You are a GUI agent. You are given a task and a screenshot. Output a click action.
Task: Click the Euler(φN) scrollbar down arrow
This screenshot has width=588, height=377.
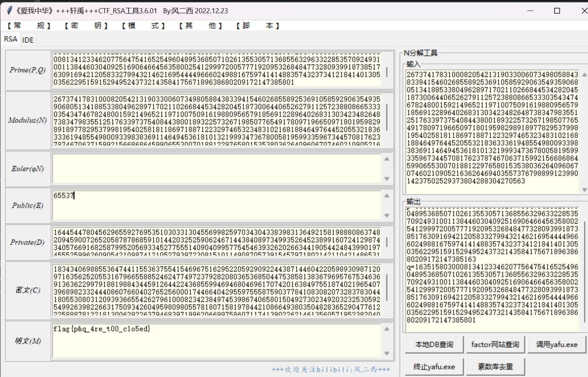click(387, 179)
